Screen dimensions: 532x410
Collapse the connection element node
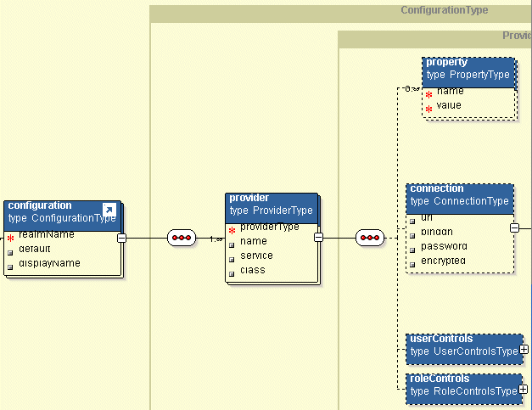tap(514, 227)
